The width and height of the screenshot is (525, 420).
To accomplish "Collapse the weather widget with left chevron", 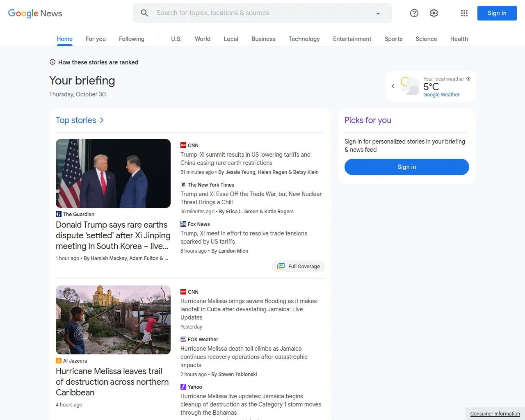I will click(393, 86).
